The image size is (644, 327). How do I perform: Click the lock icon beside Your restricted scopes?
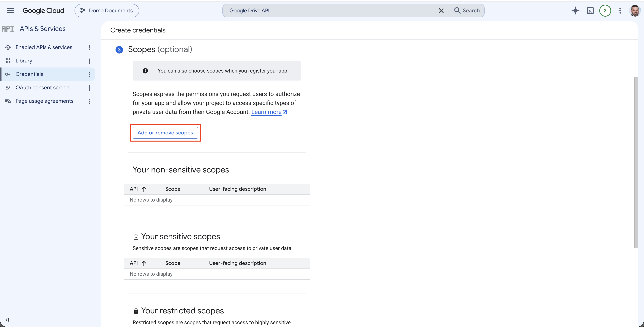click(x=136, y=311)
